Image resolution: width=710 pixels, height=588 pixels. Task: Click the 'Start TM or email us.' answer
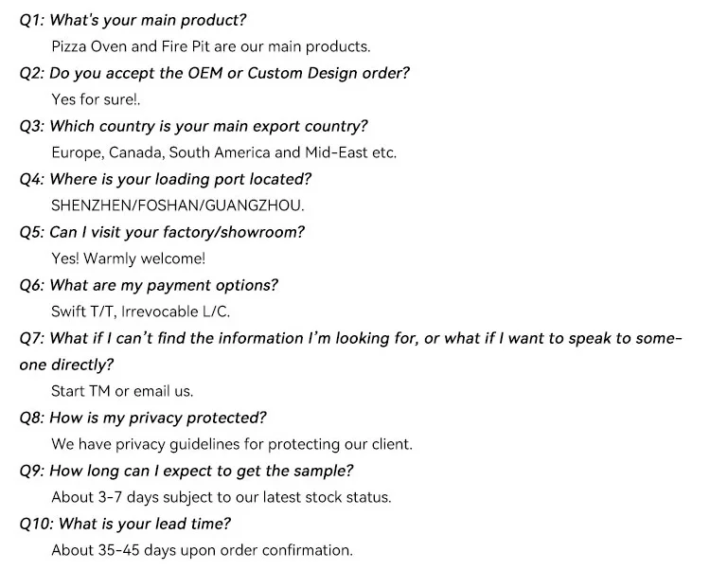coord(122,391)
